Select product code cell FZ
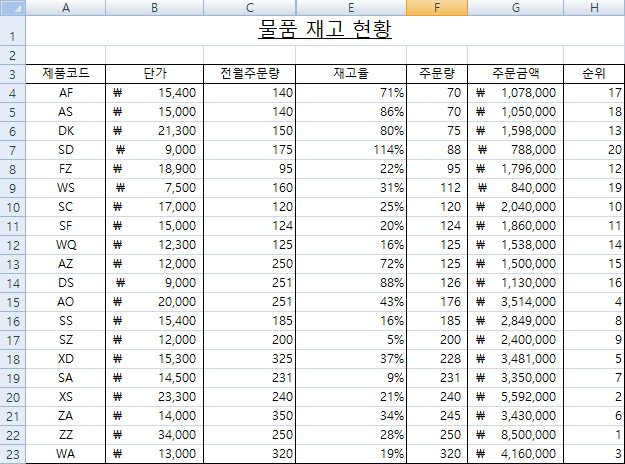The height and width of the screenshot is (464, 625). 66,169
